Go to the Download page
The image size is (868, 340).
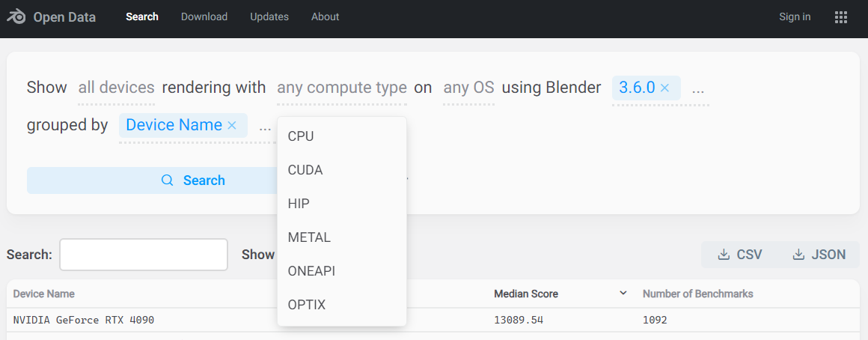click(x=204, y=17)
